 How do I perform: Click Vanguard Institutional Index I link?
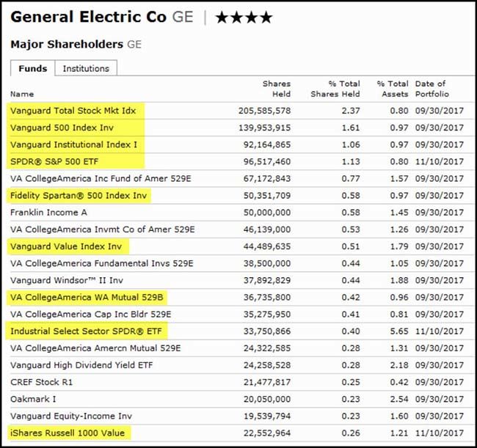click(73, 144)
